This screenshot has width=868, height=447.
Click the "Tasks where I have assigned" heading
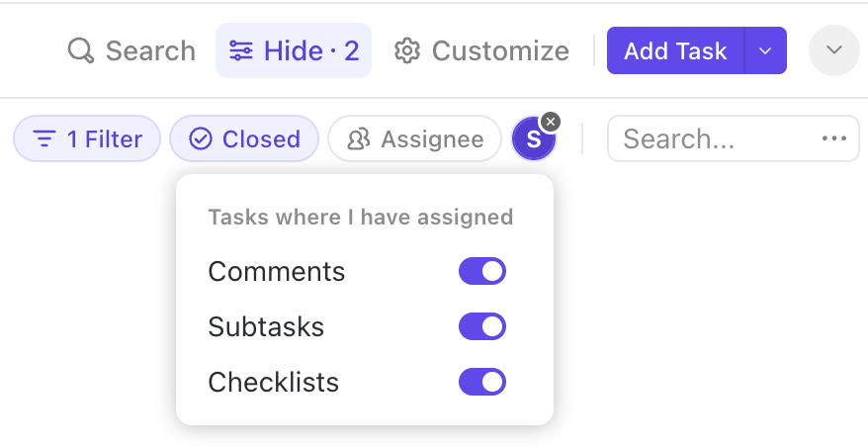[361, 218]
